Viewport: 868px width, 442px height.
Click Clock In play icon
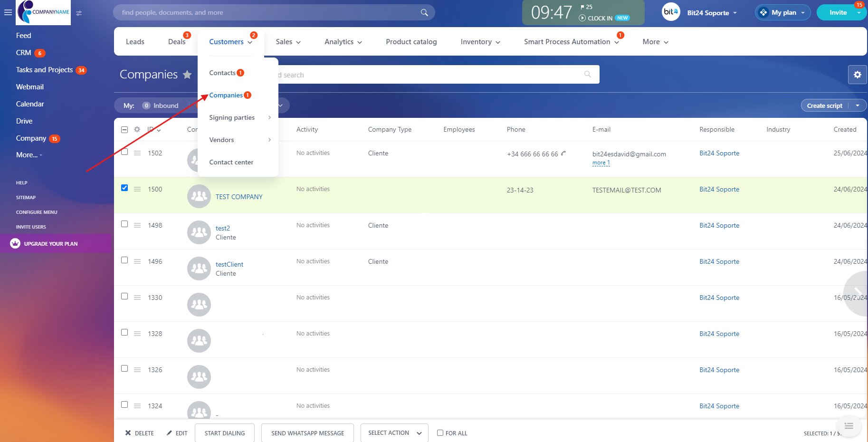point(582,18)
